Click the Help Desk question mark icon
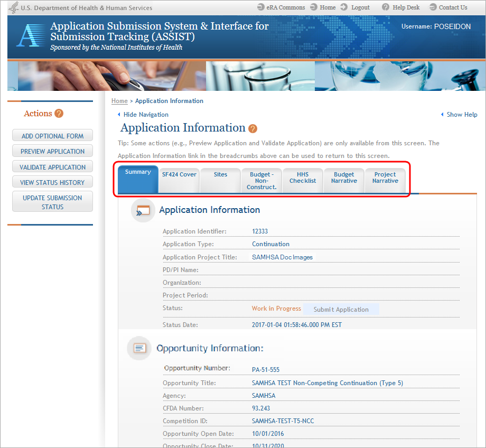This screenshot has width=486, height=448. (x=385, y=7)
